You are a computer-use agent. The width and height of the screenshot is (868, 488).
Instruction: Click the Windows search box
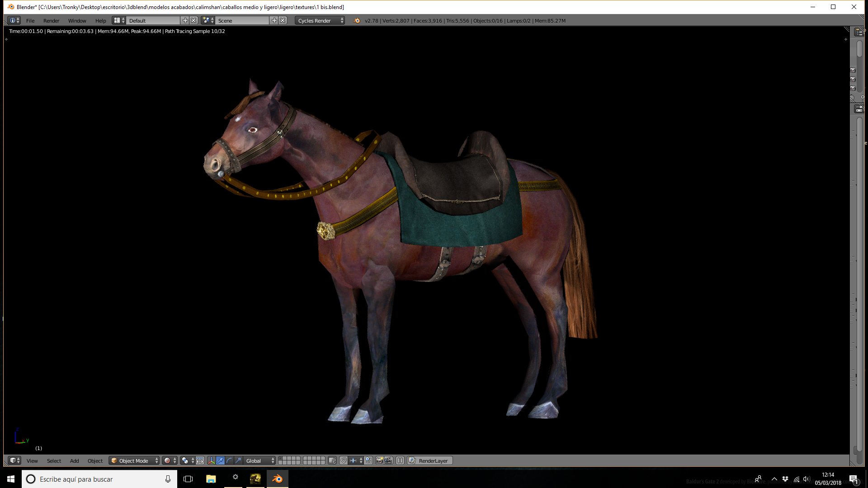click(99, 479)
